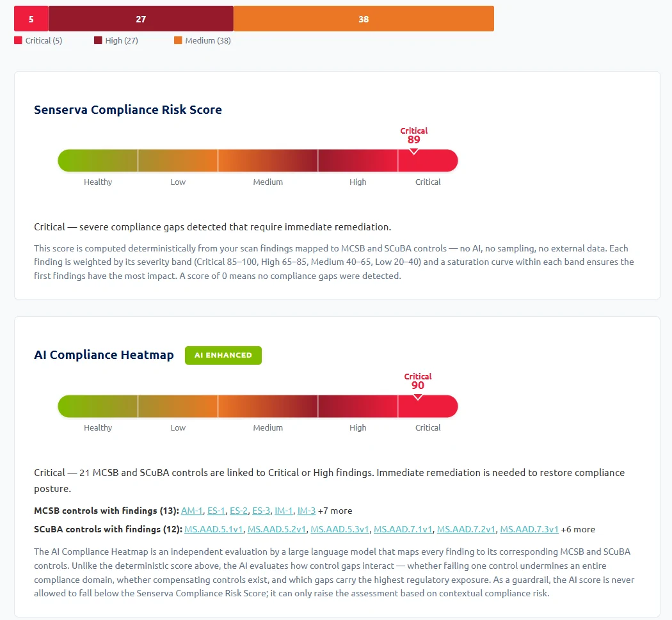The image size is (672, 620).
Task: Select the High severity bar showing 27
Action: (x=141, y=19)
